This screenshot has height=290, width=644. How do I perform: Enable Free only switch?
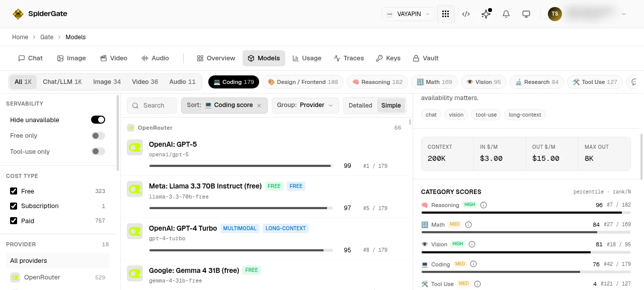coord(98,136)
